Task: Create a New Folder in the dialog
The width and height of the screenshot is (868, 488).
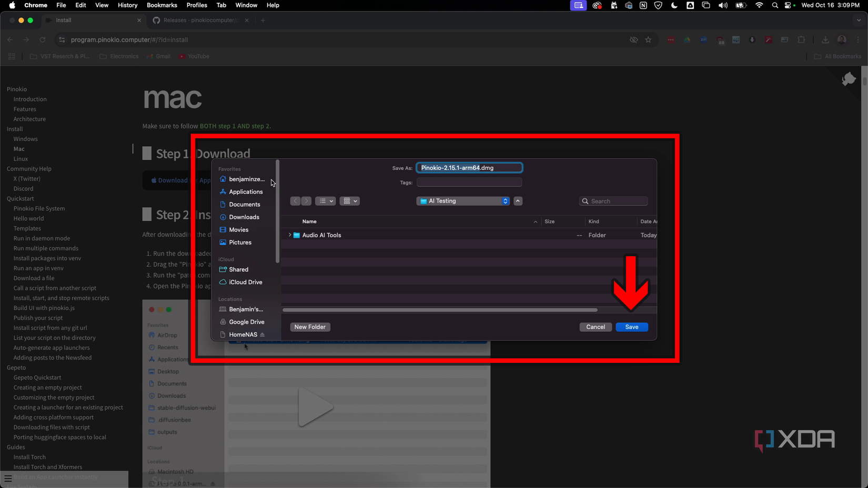Action: pos(310,327)
